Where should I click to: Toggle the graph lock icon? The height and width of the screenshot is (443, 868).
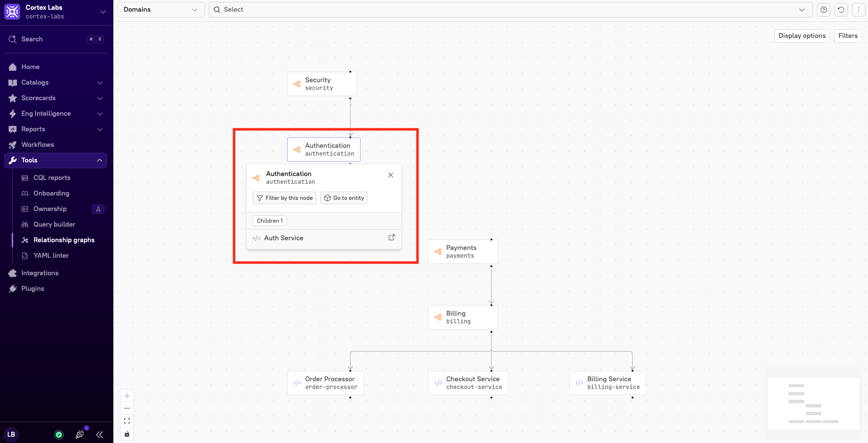tap(127, 434)
